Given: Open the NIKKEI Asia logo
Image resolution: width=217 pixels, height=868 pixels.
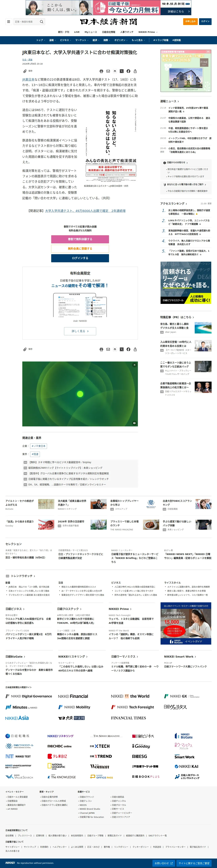Looking at the screenshot, I should pos(17,718).
